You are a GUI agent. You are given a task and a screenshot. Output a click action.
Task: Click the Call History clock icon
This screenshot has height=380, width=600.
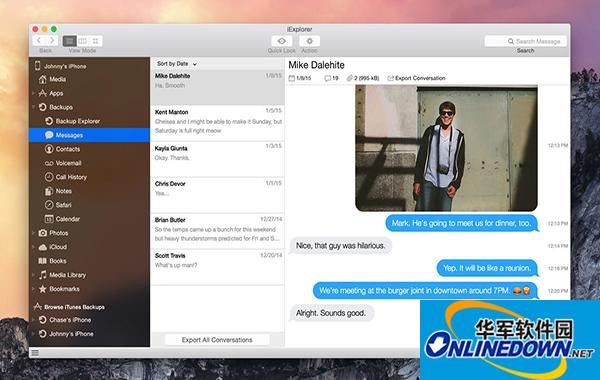[49, 177]
